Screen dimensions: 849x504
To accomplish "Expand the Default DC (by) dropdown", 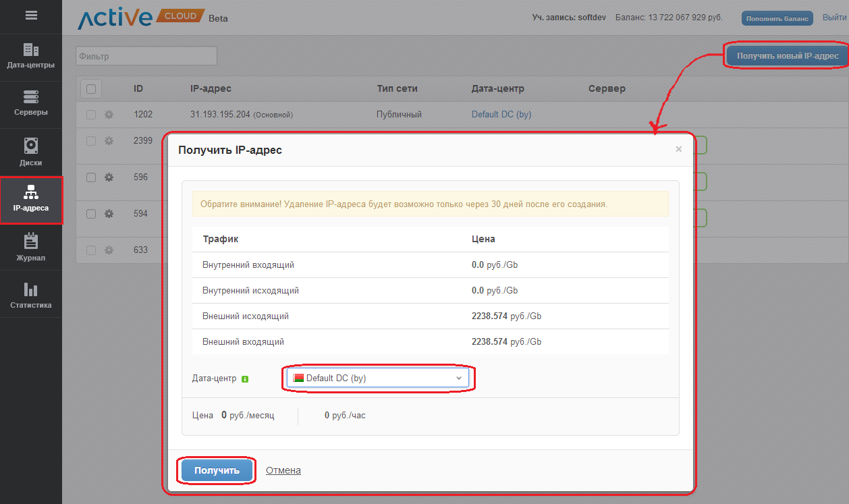I will tap(378, 379).
